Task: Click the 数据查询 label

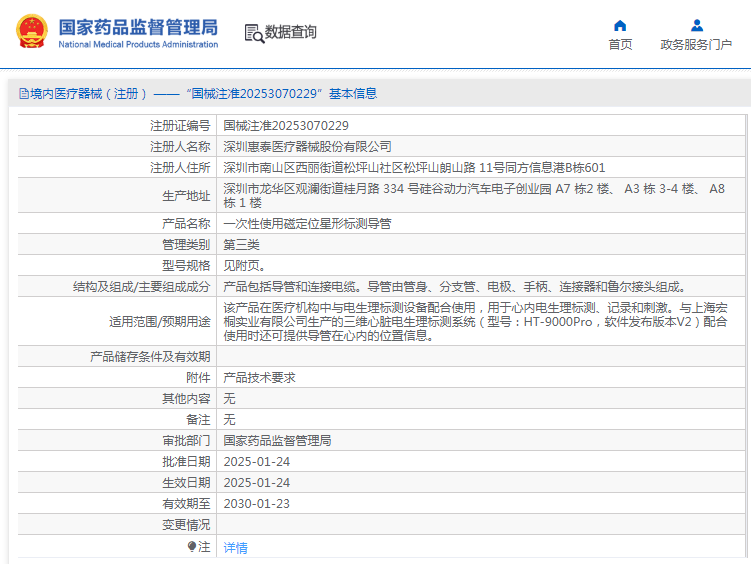Action: [x=290, y=32]
